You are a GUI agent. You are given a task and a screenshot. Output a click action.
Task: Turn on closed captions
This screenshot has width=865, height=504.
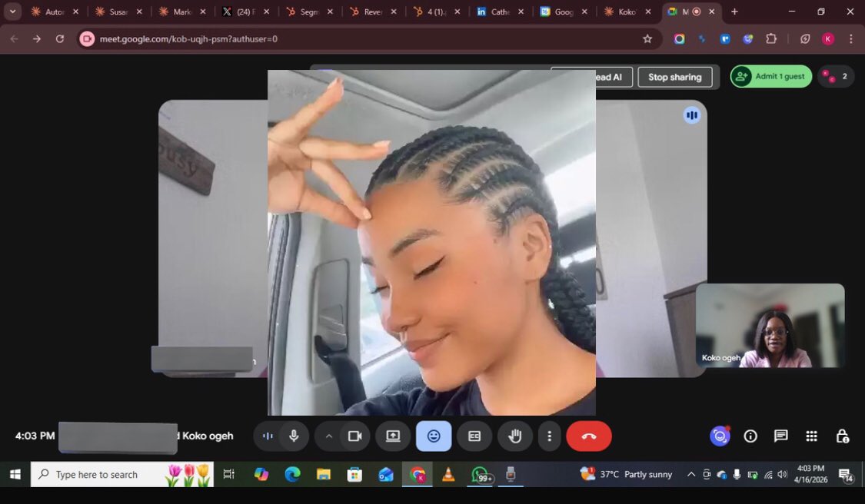click(x=474, y=436)
